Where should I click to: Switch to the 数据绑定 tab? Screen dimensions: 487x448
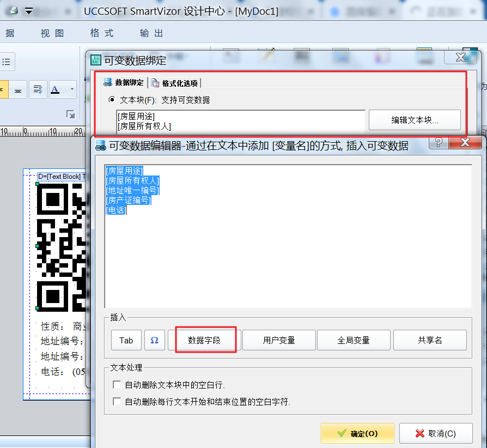pyautogui.click(x=124, y=83)
